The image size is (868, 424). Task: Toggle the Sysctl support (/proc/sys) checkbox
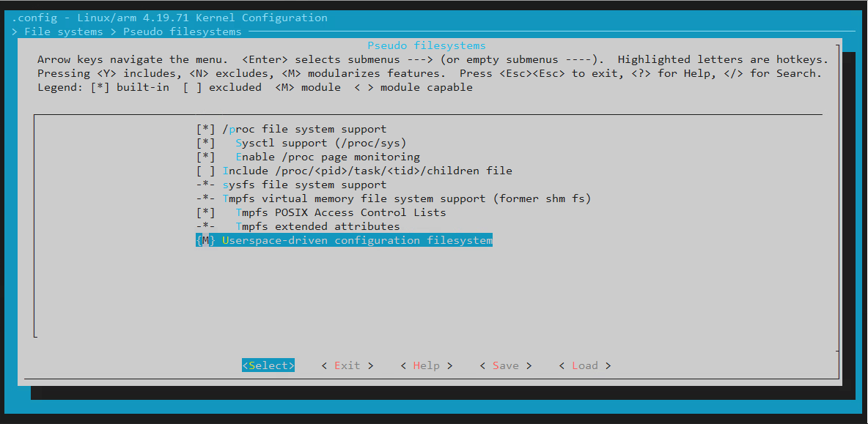point(205,143)
